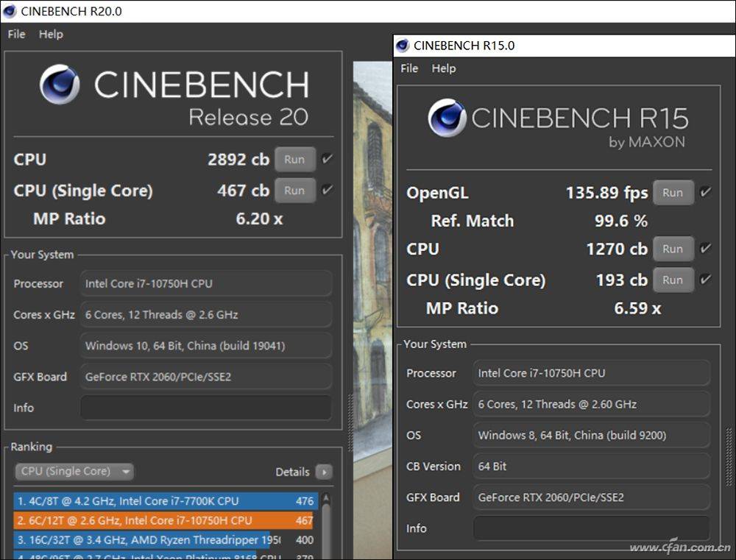Select the i7-7700K ranking entry
The width and height of the screenshot is (736, 560).
point(166,501)
